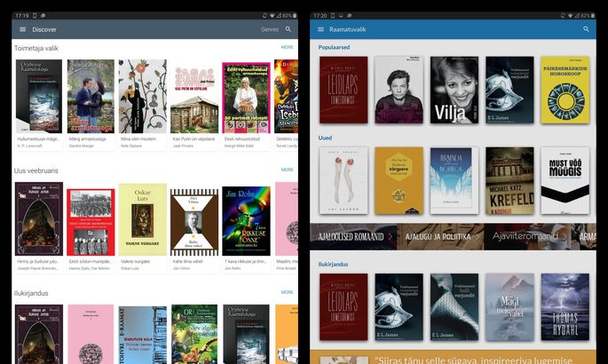Open the Populaarsed section heading
The image size is (608, 364).
(334, 47)
